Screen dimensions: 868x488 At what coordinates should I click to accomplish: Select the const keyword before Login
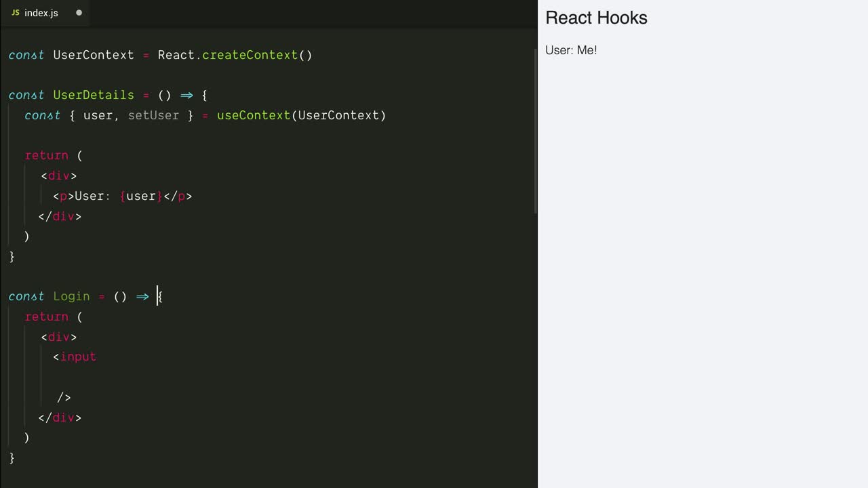pos(26,296)
